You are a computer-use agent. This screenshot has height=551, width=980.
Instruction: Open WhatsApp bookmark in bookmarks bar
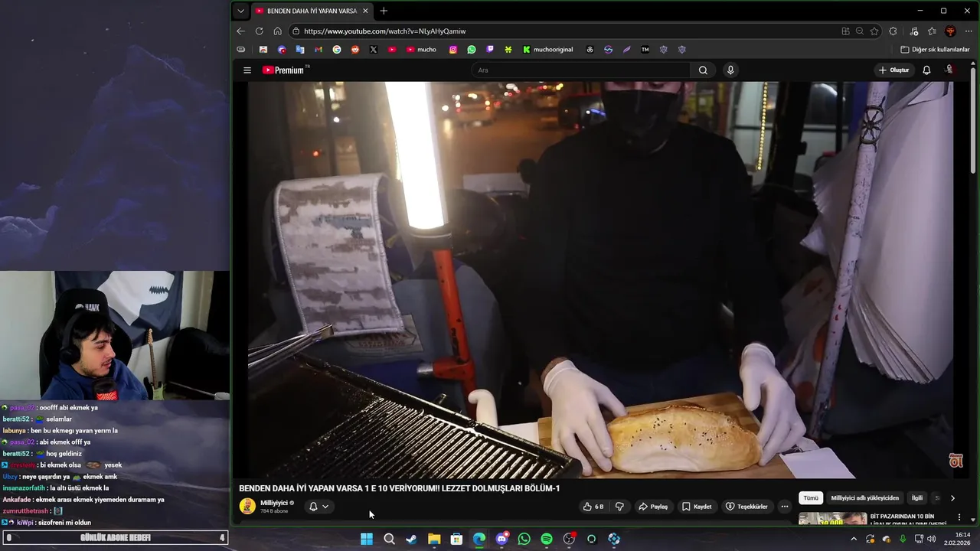472,50
